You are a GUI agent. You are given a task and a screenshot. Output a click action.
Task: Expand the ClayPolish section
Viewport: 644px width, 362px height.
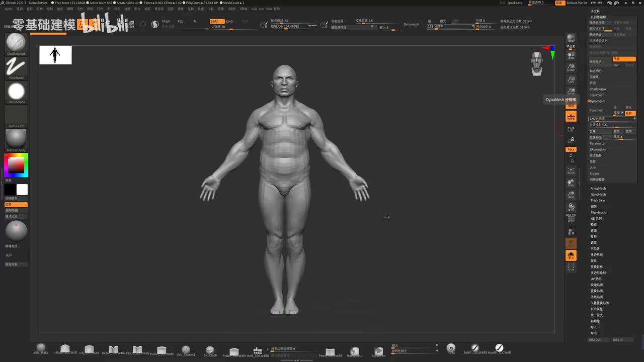pyautogui.click(x=597, y=95)
